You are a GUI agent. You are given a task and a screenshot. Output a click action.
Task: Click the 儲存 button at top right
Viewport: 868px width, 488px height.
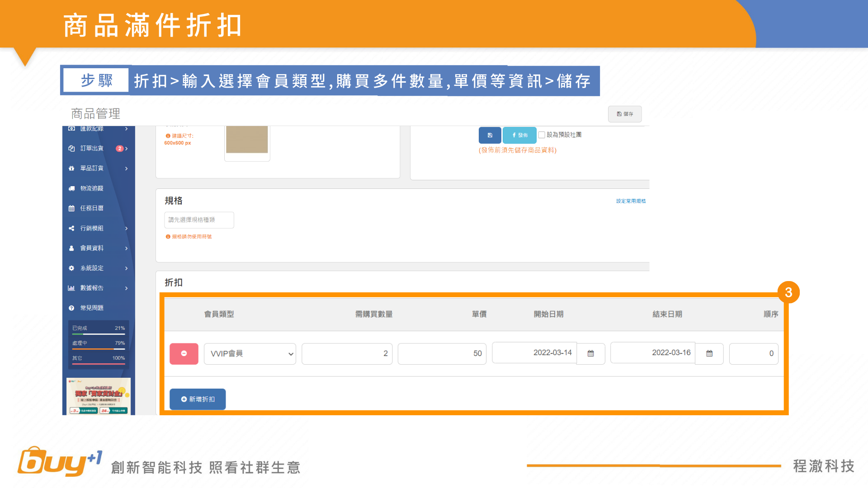coord(624,114)
